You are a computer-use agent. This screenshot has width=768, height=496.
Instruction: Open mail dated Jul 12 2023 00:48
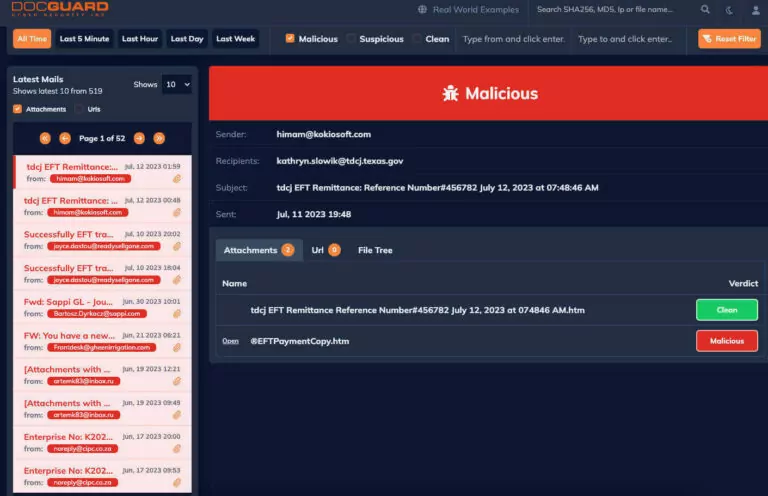[x=102, y=206]
